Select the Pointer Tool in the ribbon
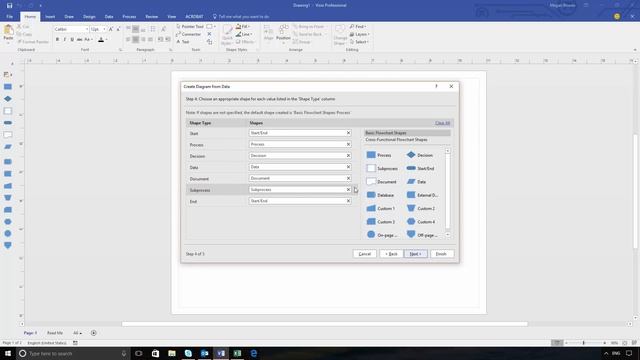Viewport: 640px width, 360px height. click(x=189, y=27)
